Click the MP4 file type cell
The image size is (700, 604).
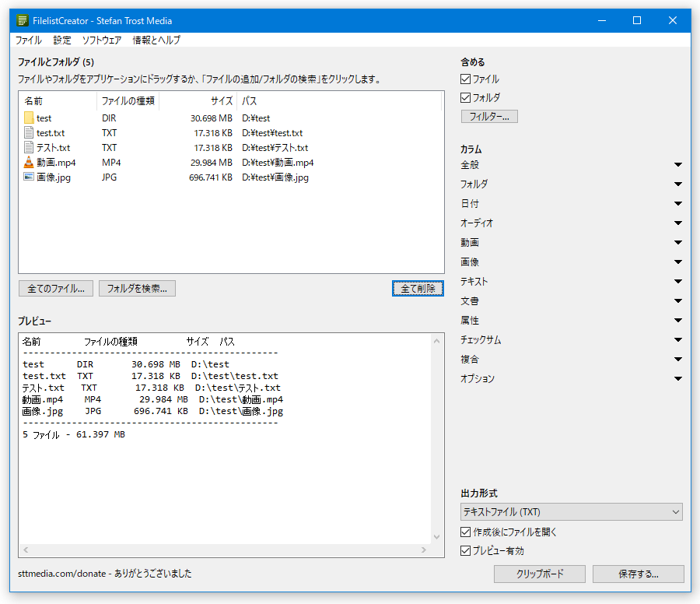pos(111,163)
